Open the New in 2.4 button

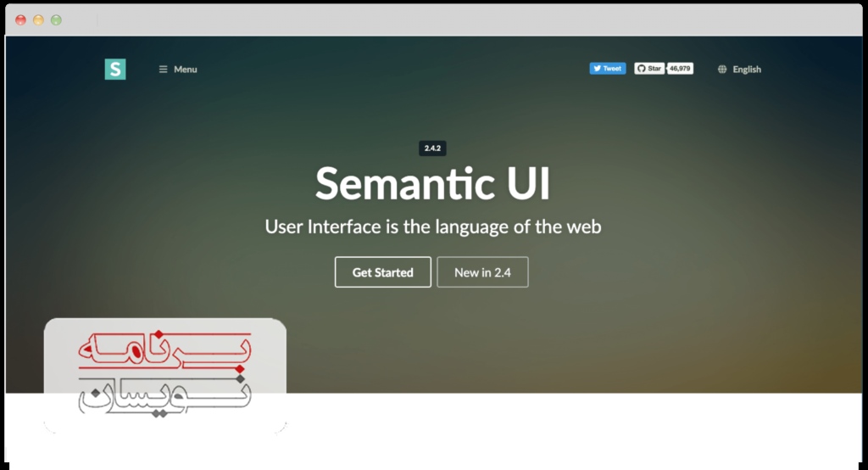pos(482,272)
